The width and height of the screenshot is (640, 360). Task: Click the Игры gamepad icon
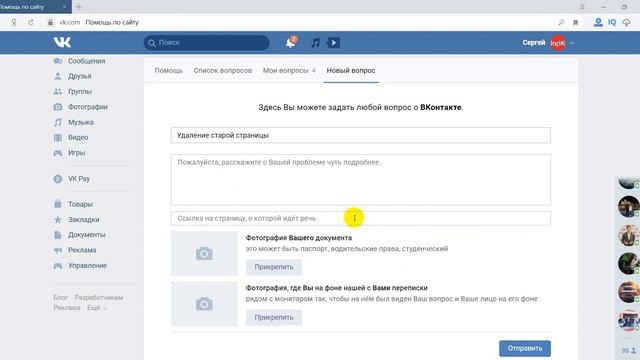tap(58, 153)
